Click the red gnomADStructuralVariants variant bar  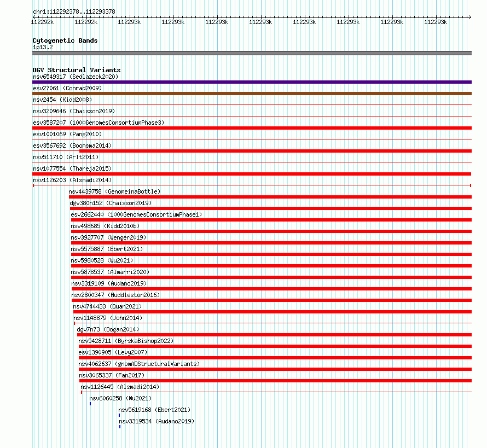click(x=275, y=369)
